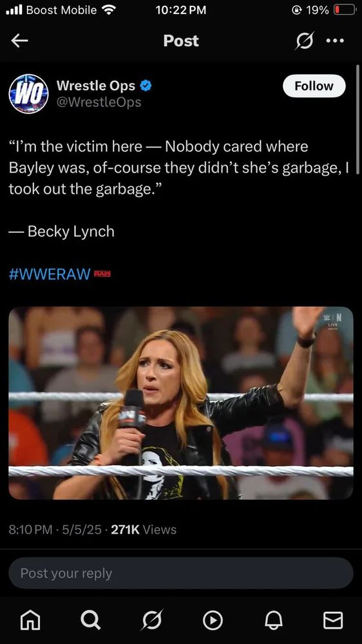Open the @WrestleOps handle

(99, 102)
